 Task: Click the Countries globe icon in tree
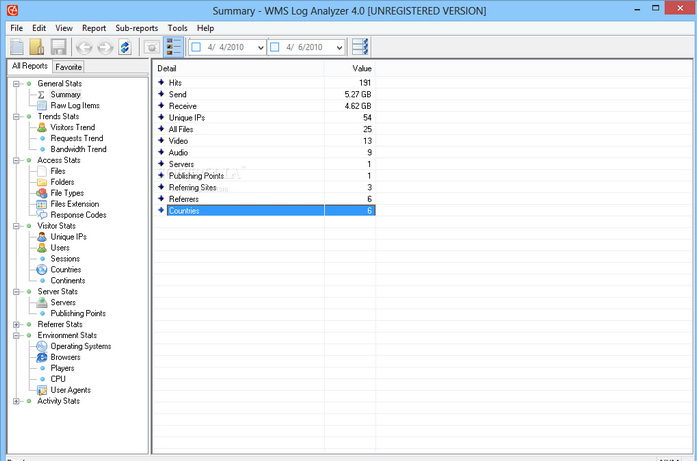(42, 270)
